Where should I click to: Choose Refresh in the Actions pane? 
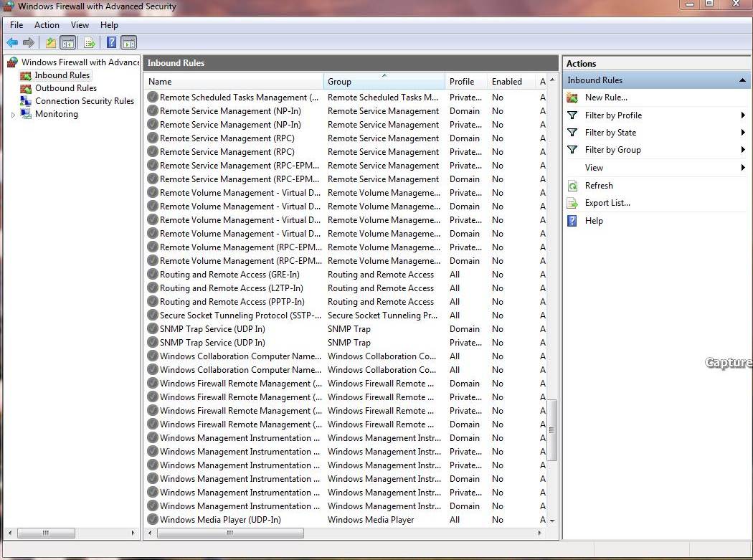(599, 186)
